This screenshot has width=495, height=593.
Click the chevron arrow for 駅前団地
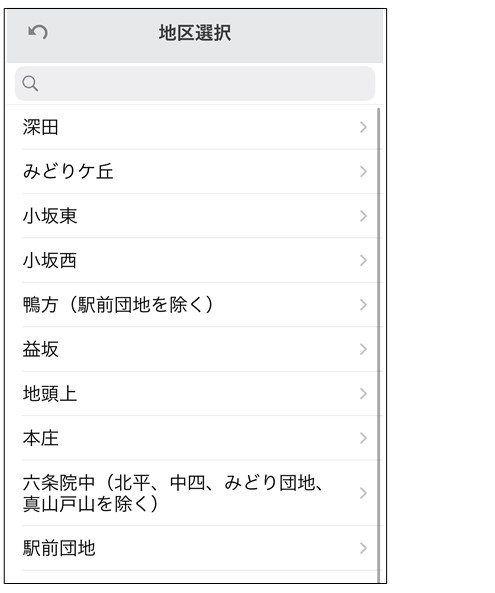tap(363, 548)
